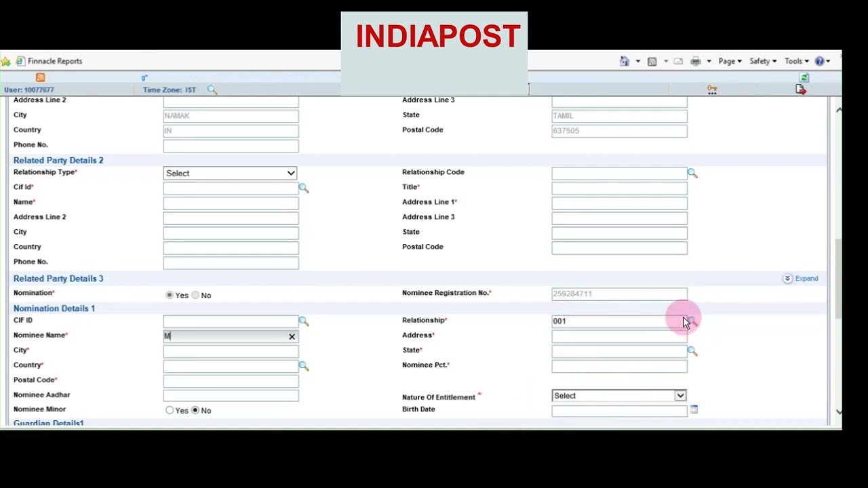The height and width of the screenshot is (488, 868).
Task: Click the orange key password icon
Action: tap(712, 89)
